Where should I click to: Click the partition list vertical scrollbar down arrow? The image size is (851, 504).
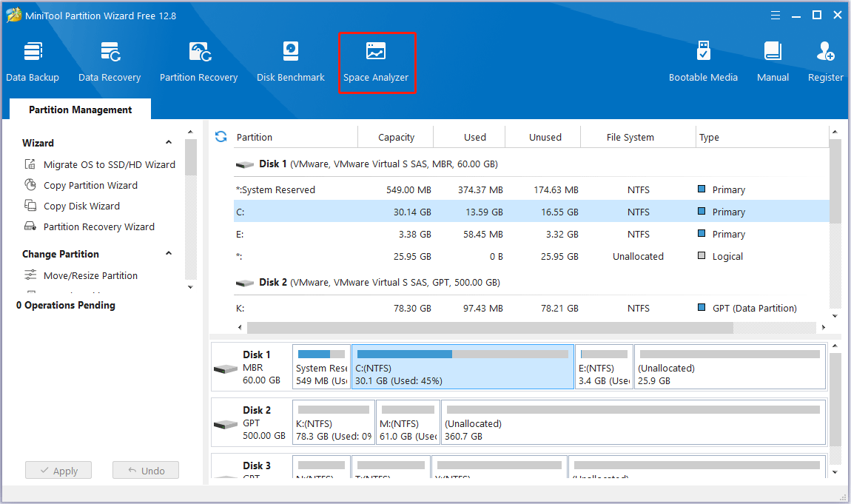coord(835,316)
